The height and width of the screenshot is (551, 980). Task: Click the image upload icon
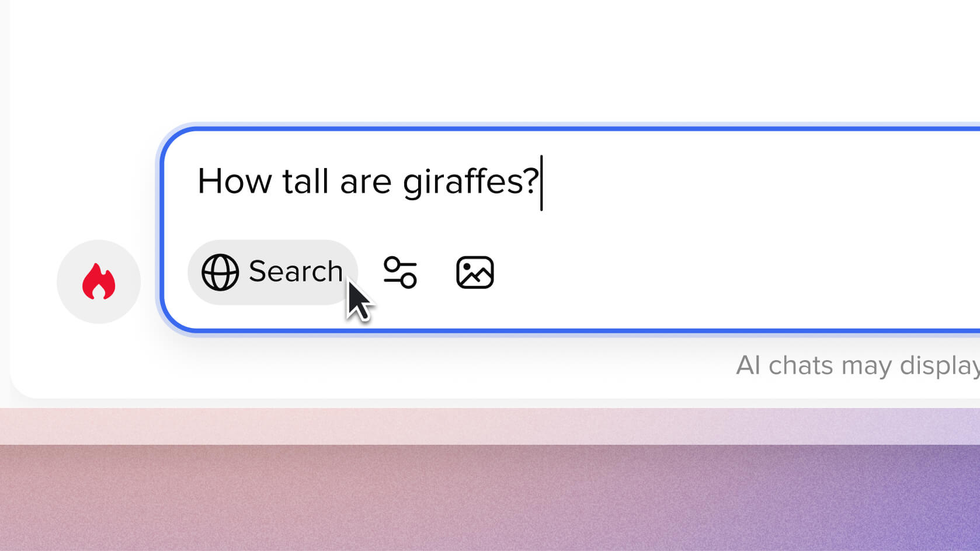coord(475,272)
